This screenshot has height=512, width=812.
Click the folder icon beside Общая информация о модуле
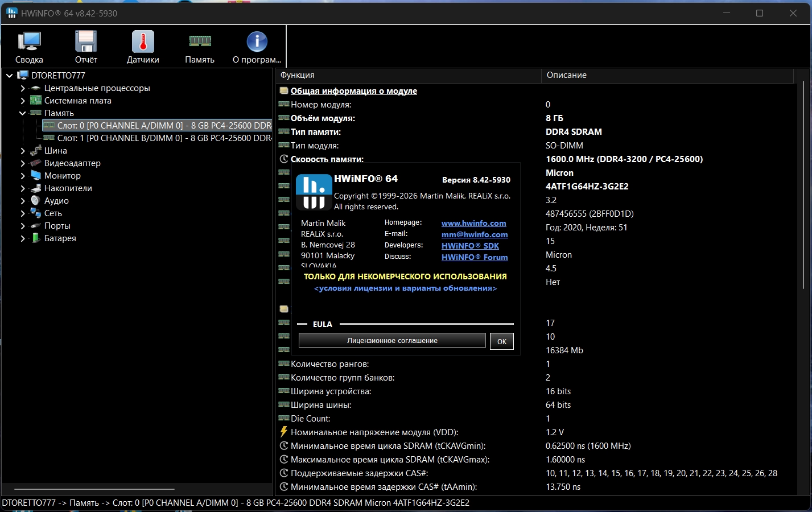[284, 91]
